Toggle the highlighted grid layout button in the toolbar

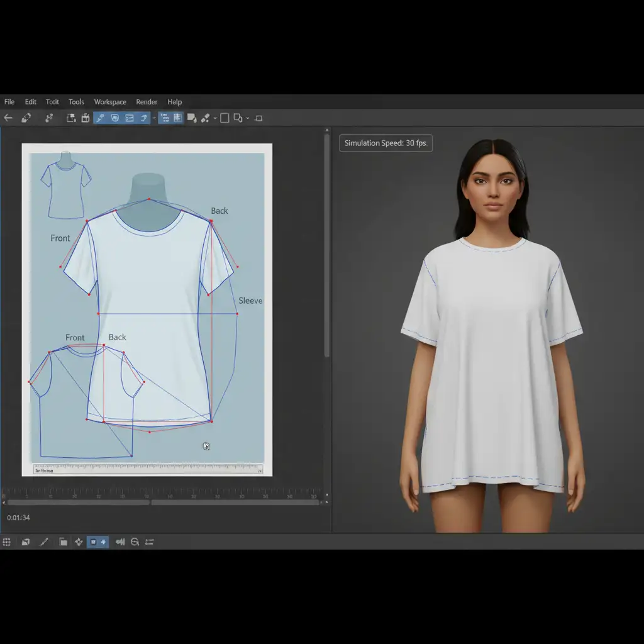click(x=177, y=118)
